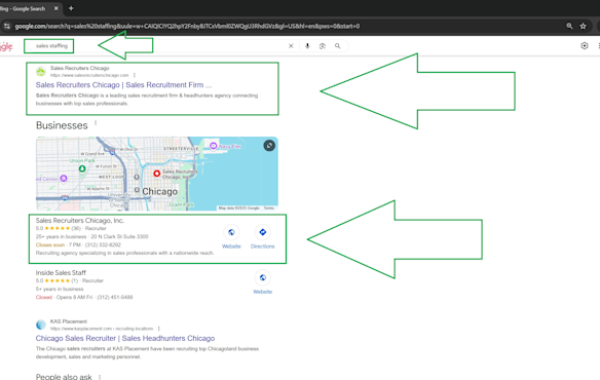Open Inside Sales Staff business listing
600x380 pixels.
click(61, 272)
